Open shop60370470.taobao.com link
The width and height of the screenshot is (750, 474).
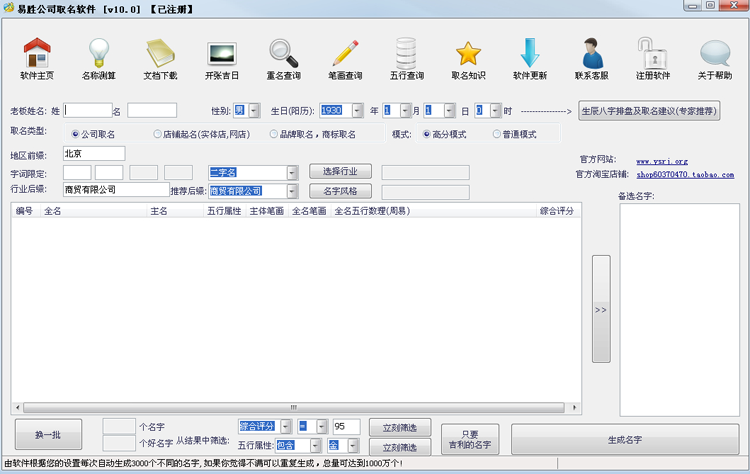click(x=685, y=175)
